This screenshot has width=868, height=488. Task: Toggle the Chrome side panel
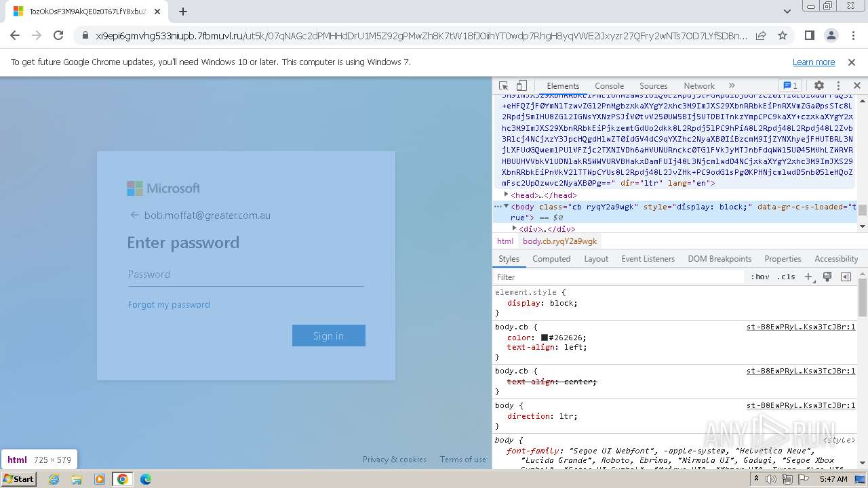[810, 35]
